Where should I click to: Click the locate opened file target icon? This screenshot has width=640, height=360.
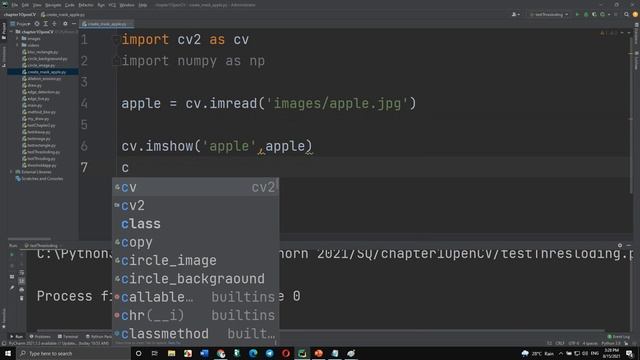(x=37, y=24)
